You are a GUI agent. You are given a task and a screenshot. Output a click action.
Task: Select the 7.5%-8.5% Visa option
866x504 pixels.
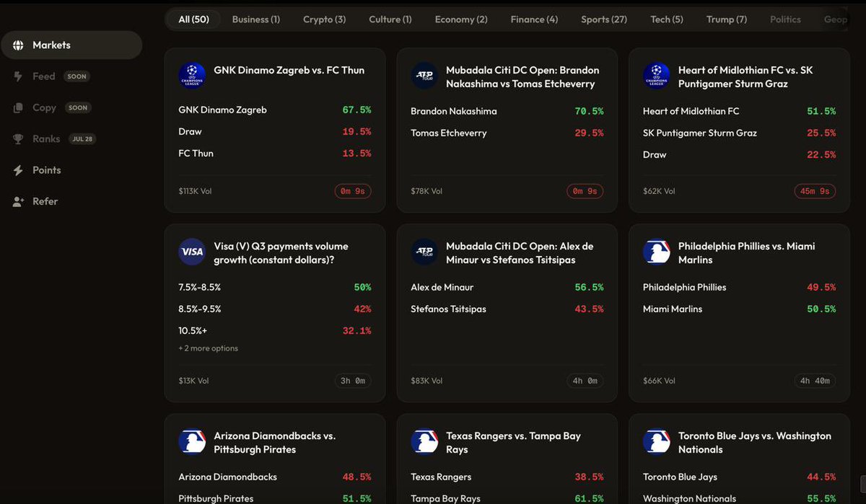(275, 287)
